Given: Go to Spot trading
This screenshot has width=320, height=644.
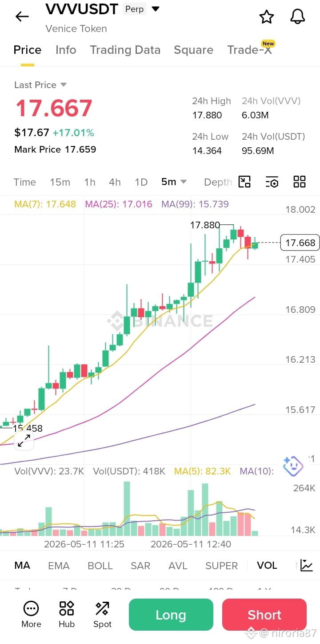Looking at the screenshot, I should [x=102, y=615].
